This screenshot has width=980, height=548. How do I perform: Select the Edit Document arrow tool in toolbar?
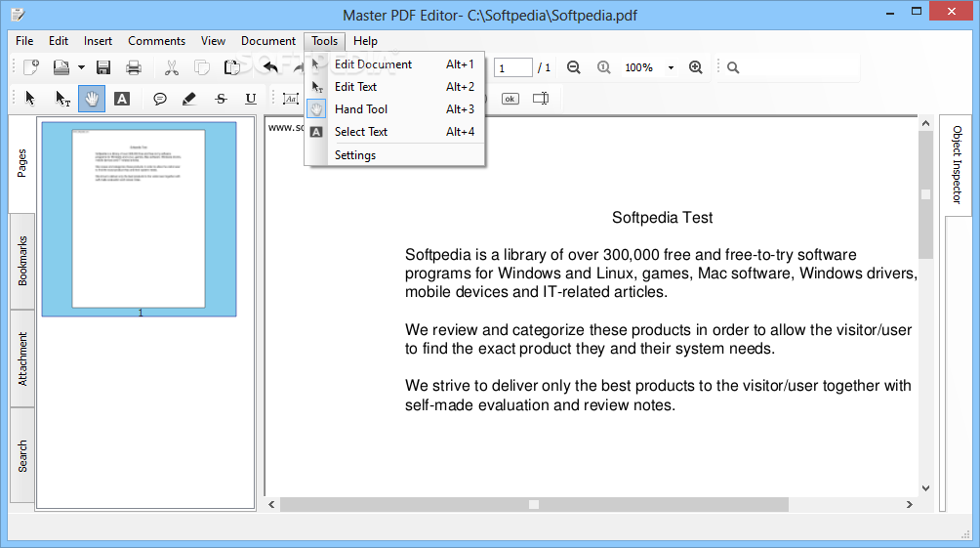point(30,99)
